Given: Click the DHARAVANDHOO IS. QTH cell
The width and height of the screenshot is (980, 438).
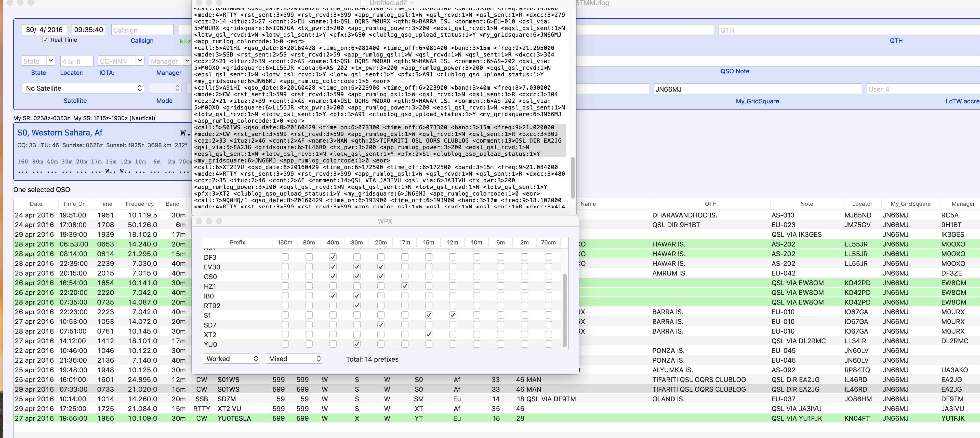Looking at the screenshot, I should click(x=684, y=215).
